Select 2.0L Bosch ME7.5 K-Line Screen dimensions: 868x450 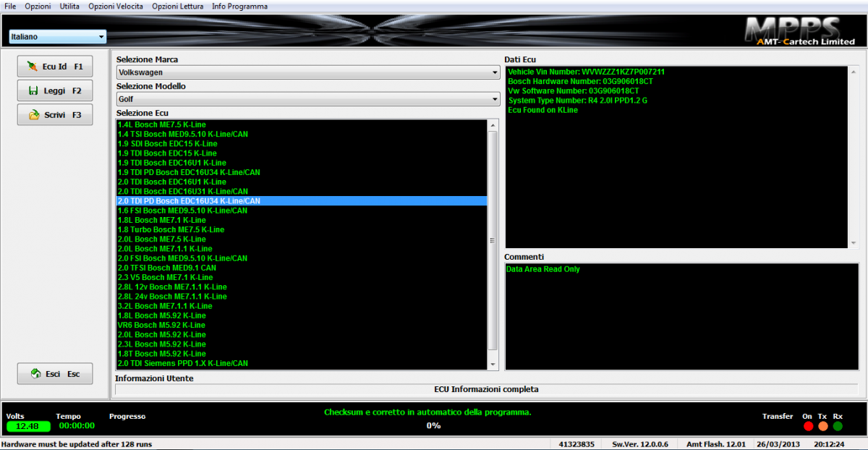302,239
